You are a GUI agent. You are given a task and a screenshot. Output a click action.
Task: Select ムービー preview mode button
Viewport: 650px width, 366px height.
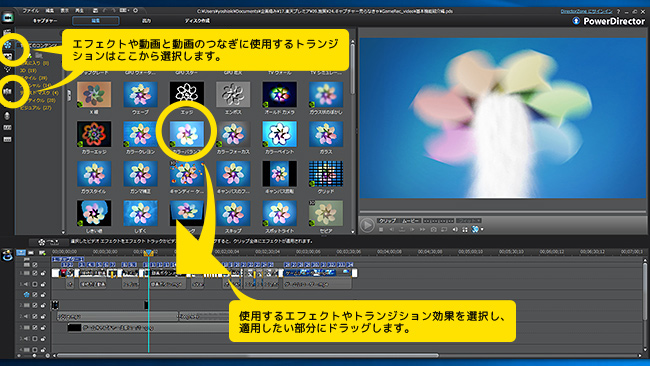[x=410, y=221]
